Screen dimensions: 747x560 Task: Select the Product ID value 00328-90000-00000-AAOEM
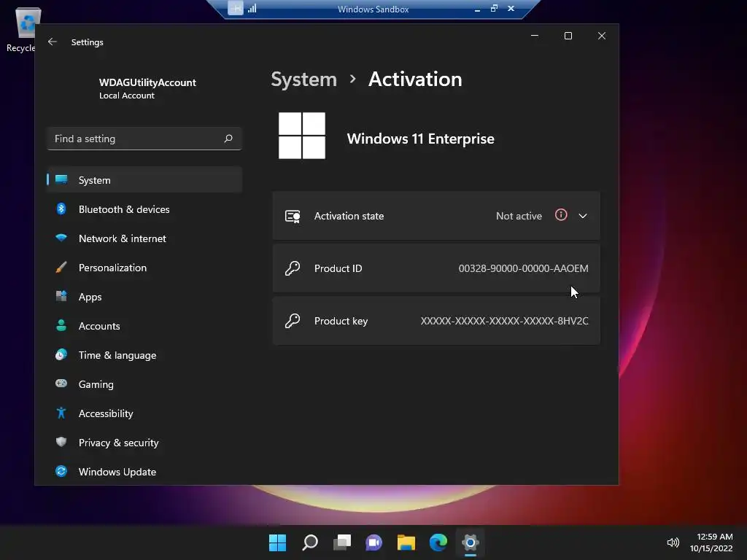523,268
